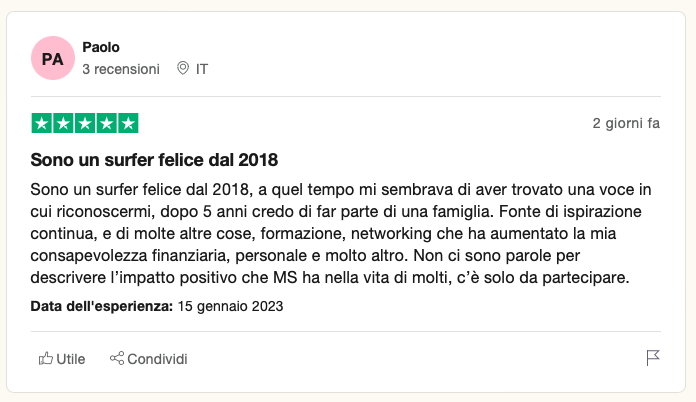Mark the review as Utile
Image resolution: width=696 pixels, height=402 pixels.
point(70,359)
